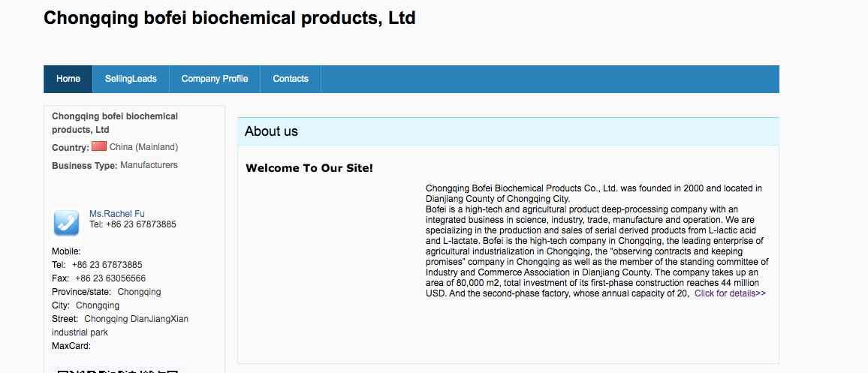Click the company description paragraph
This screenshot has height=373, width=868.
[597, 241]
